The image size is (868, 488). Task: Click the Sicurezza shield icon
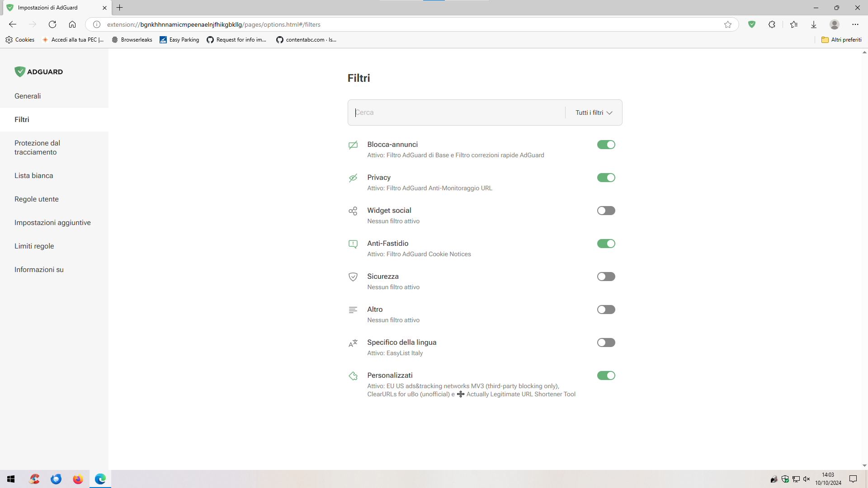pyautogui.click(x=353, y=277)
